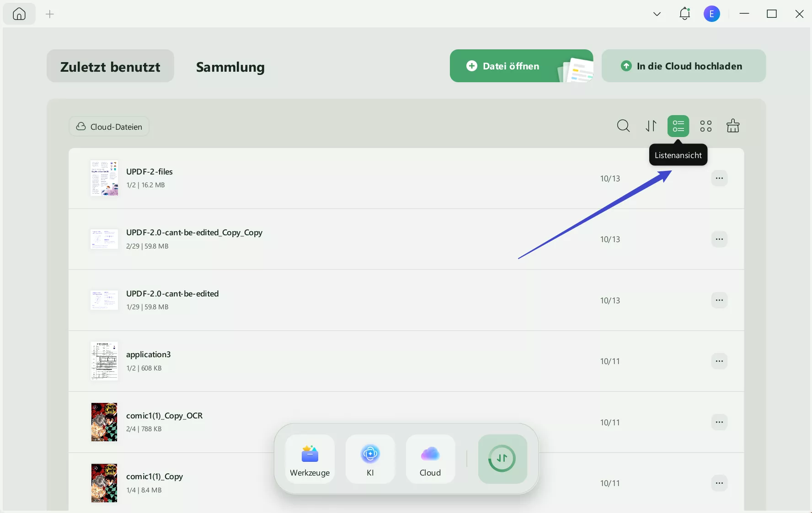Click the 1/2 | 16.2 MB file info
Screen dimensions: 812x513
point(145,185)
